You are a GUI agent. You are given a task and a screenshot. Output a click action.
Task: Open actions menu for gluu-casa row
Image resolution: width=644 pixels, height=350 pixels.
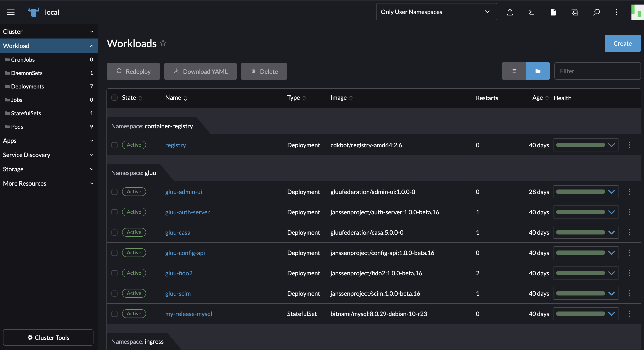(630, 232)
